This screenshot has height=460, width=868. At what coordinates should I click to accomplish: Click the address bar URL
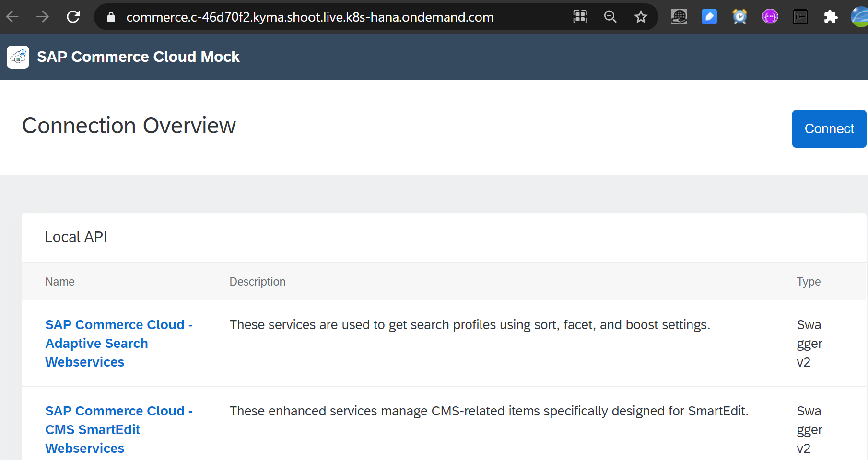[310, 17]
